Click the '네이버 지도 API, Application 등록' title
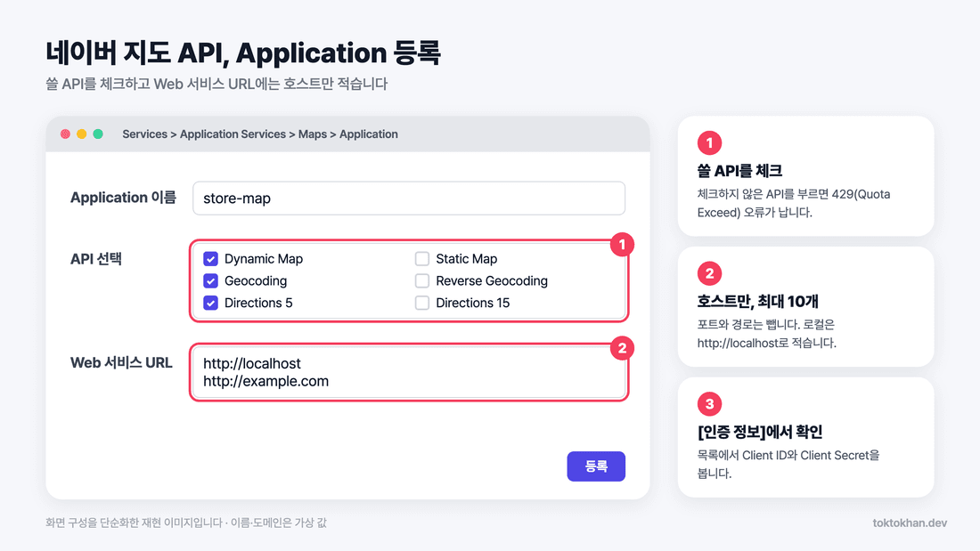980x551 pixels. point(243,53)
